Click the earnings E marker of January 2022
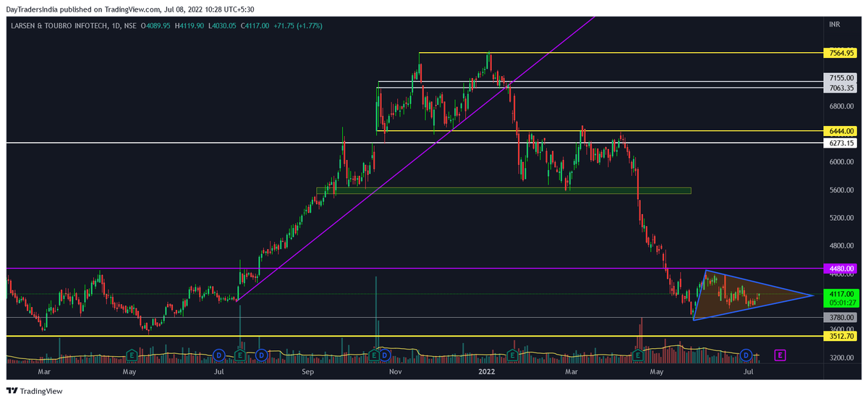Image resolution: width=868 pixels, height=401 pixels. pyautogui.click(x=512, y=355)
